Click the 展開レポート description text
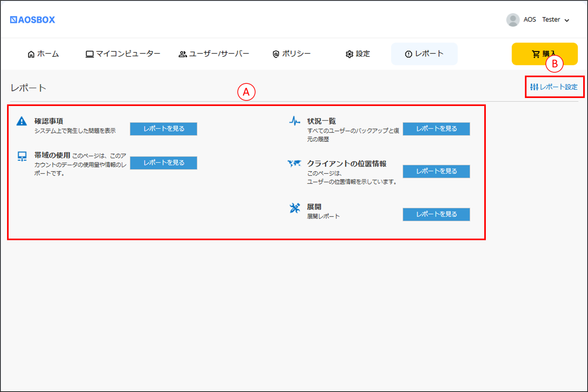This screenshot has height=392, width=588. click(323, 216)
